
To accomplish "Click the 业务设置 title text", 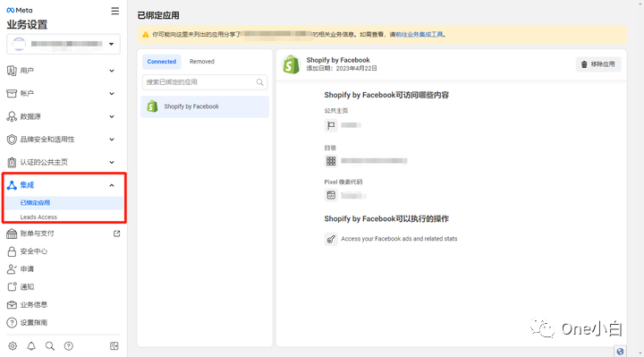I will tap(27, 25).
